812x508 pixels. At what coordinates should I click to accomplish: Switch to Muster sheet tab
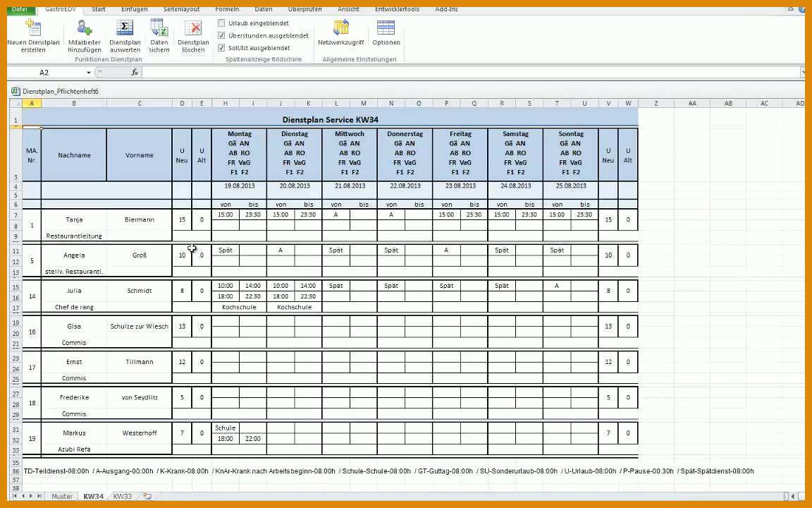(61, 496)
